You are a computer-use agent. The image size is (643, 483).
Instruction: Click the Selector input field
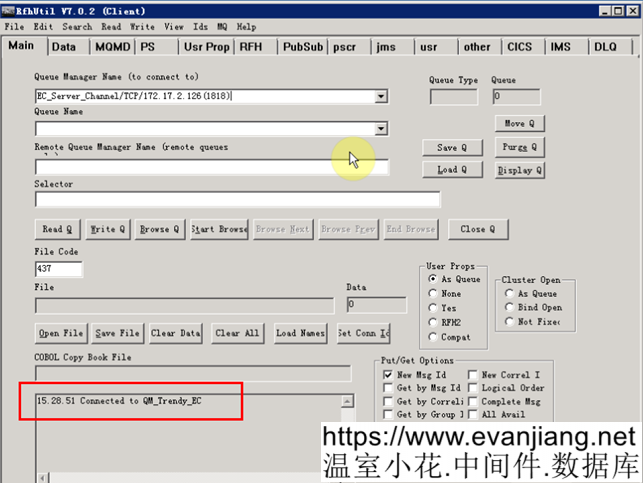(237, 200)
